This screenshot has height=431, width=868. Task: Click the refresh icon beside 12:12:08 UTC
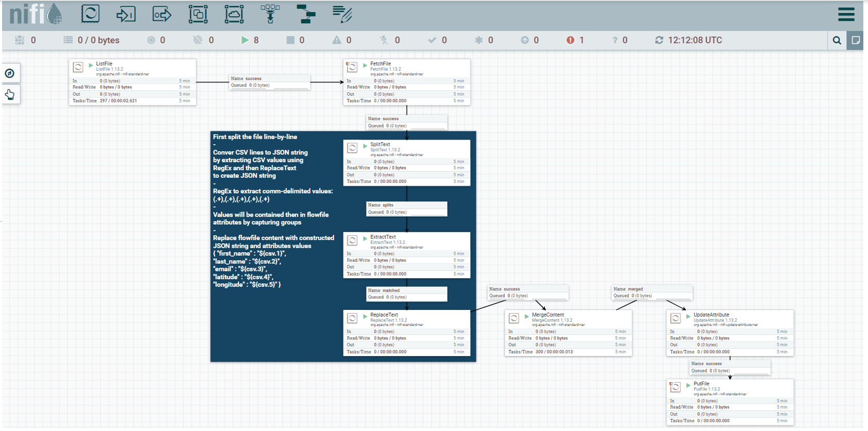(x=659, y=40)
